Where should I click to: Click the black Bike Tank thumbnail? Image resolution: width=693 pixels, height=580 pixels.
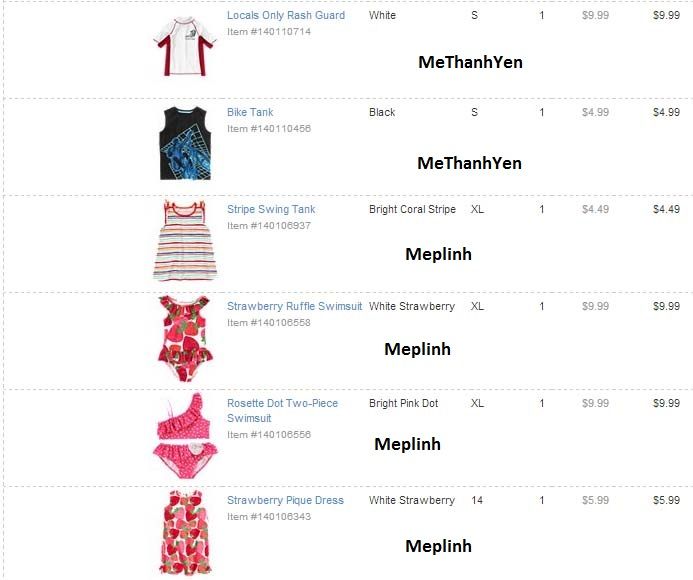point(185,143)
